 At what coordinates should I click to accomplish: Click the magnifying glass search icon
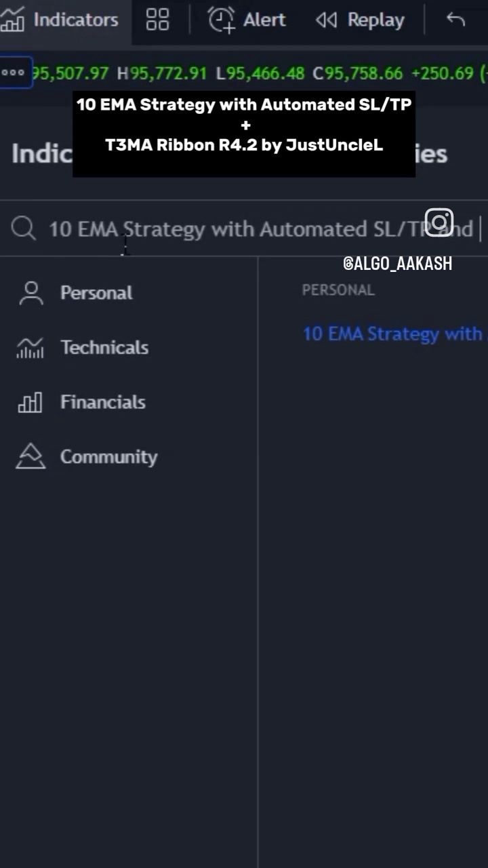click(x=23, y=229)
